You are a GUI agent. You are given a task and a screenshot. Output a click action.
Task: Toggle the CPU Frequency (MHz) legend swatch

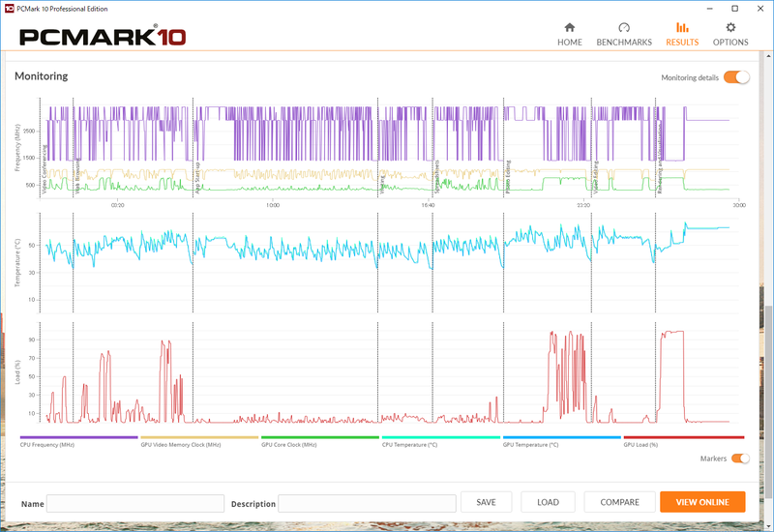pos(79,437)
